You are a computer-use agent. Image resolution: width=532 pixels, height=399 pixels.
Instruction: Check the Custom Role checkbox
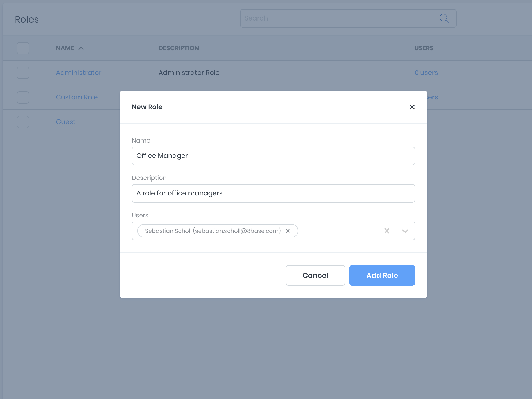pos(23,97)
